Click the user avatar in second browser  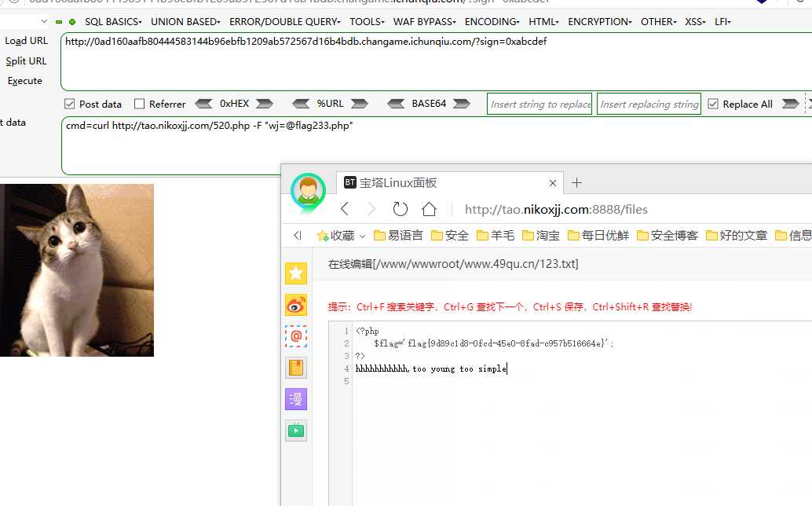(308, 192)
